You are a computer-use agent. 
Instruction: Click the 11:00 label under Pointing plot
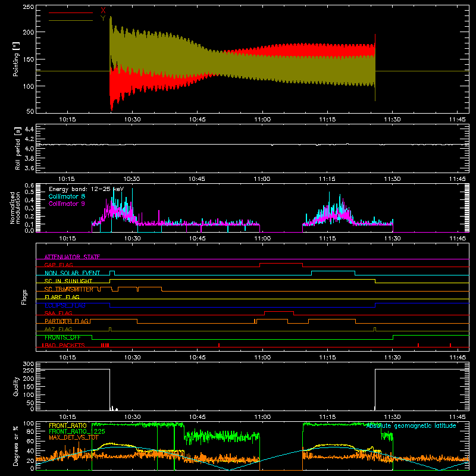(262, 120)
